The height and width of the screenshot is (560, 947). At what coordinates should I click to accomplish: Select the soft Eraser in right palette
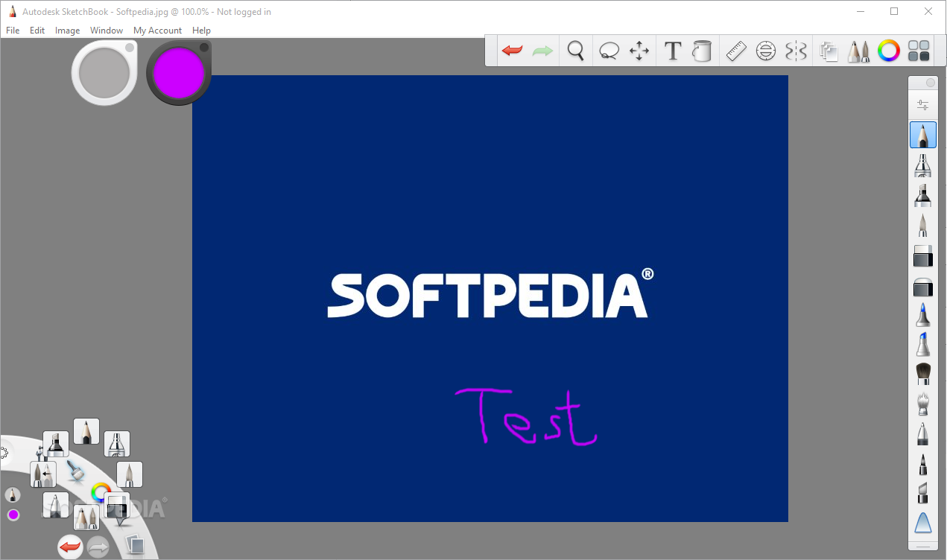[923, 287]
